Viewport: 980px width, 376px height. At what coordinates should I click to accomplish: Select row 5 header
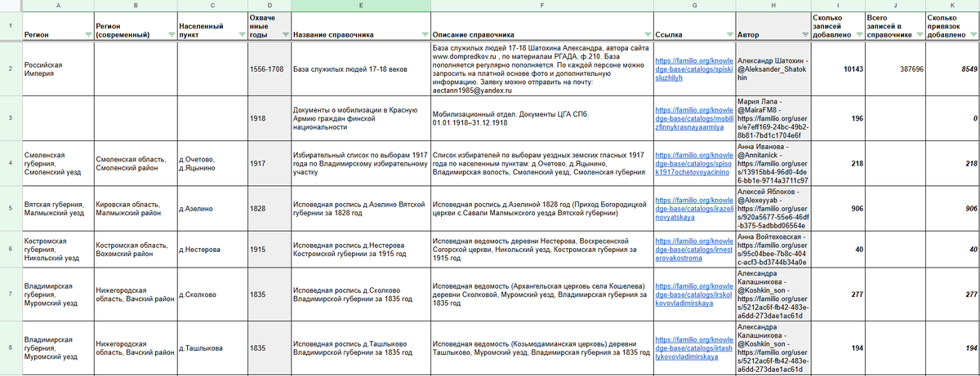click(10, 209)
